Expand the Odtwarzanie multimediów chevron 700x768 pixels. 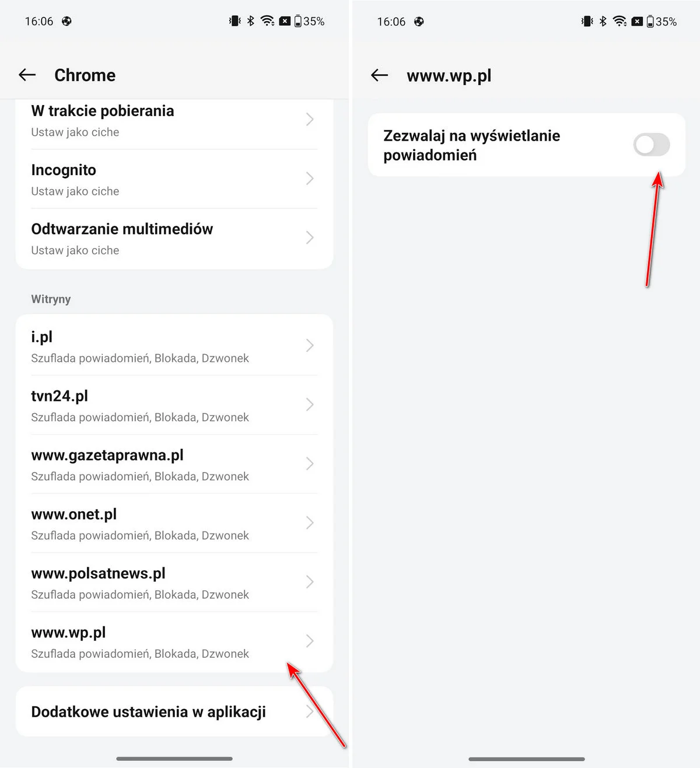coord(310,238)
